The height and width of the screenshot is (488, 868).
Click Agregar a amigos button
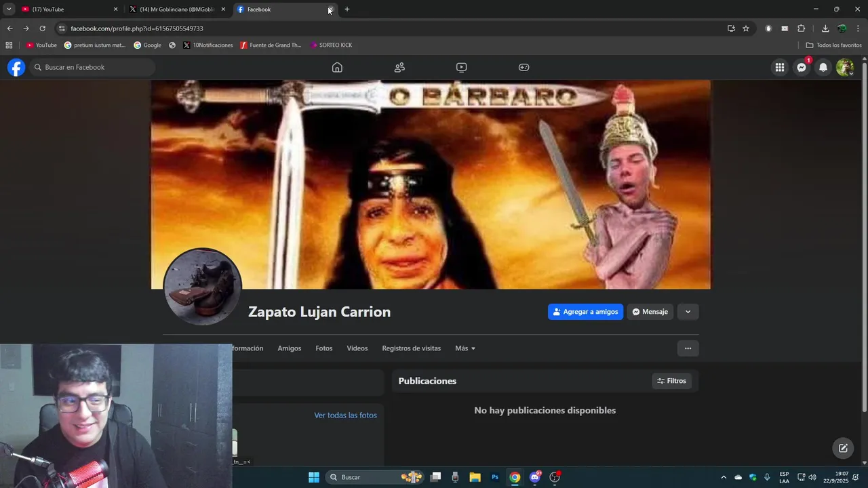[x=585, y=312]
